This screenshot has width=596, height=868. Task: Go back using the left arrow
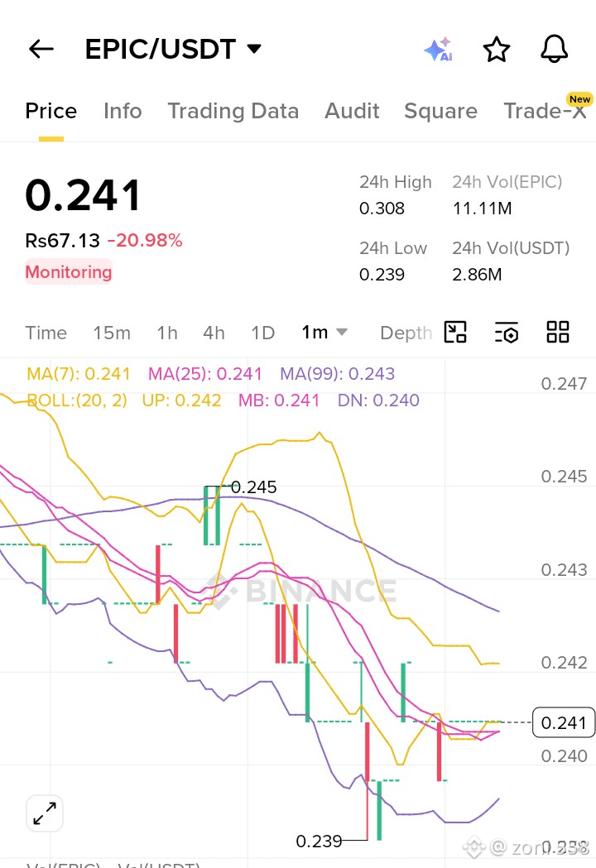(x=41, y=50)
